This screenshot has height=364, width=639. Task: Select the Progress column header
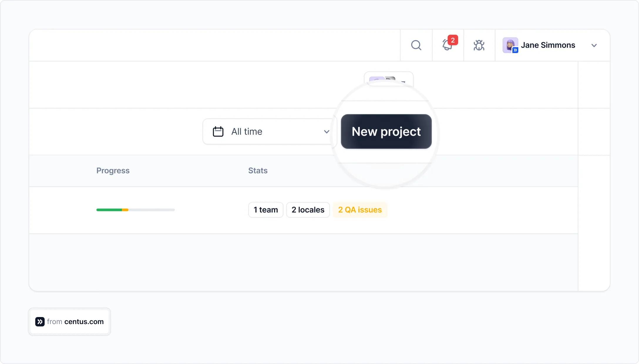coord(113,171)
